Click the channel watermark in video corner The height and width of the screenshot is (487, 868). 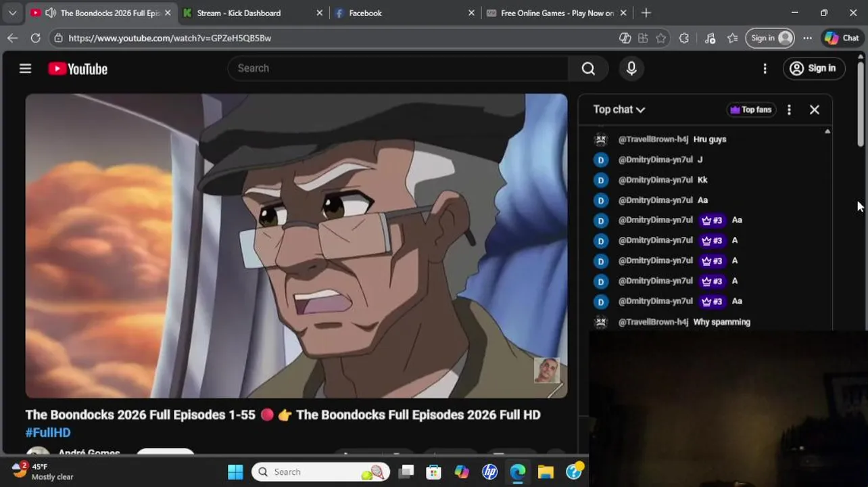[x=546, y=370]
